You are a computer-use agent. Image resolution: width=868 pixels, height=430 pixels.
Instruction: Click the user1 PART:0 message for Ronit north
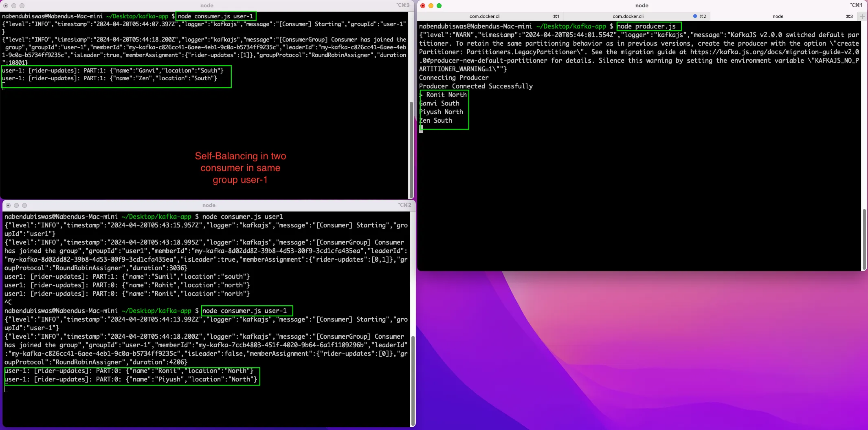tap(127, 294)
